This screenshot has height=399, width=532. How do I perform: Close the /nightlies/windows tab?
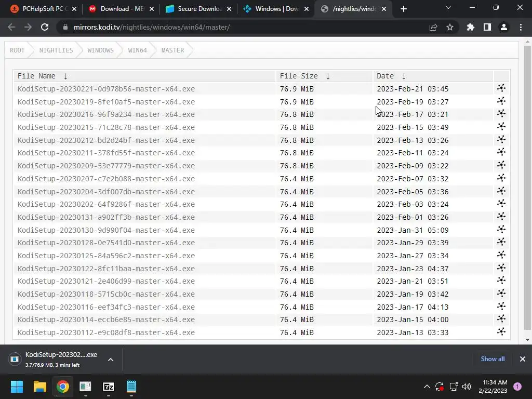[384, 9]
